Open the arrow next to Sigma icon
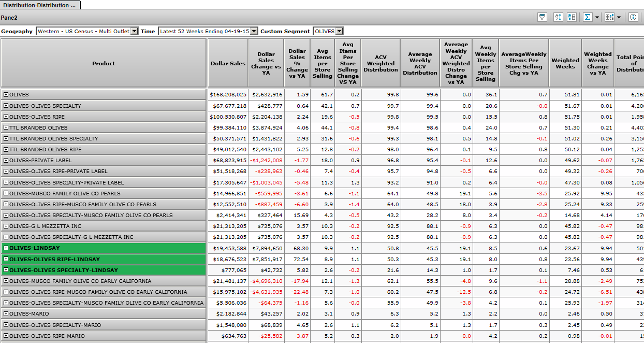Image resolution: width=644 pixels, height=343 pixels. coord(597,18)
